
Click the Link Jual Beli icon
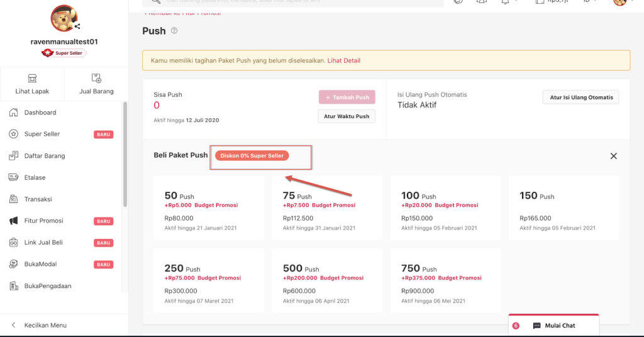(14, 242)
